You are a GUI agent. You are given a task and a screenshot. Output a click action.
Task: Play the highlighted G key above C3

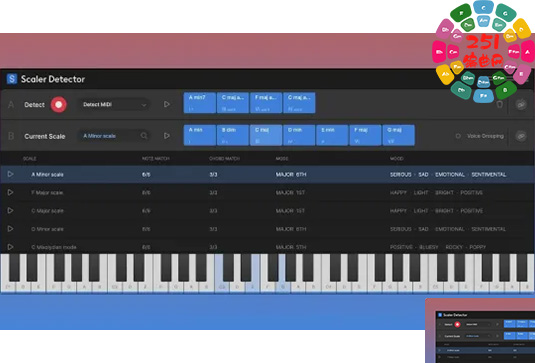click(x=283, y=287)
